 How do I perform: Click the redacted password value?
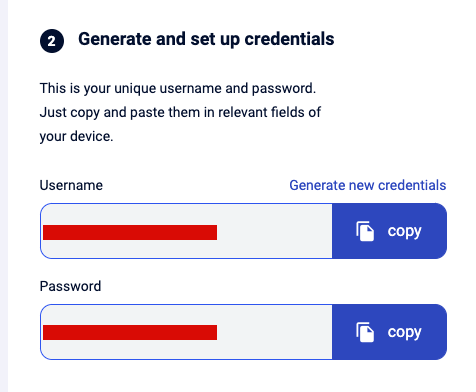130,332
